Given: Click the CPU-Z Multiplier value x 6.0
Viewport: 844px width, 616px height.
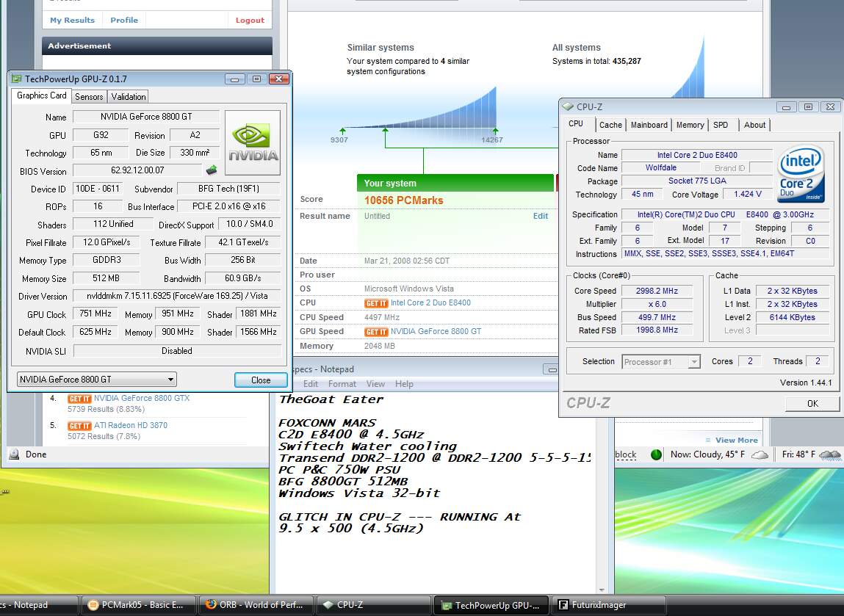Looking at the screenshot, I should [657, 304].
